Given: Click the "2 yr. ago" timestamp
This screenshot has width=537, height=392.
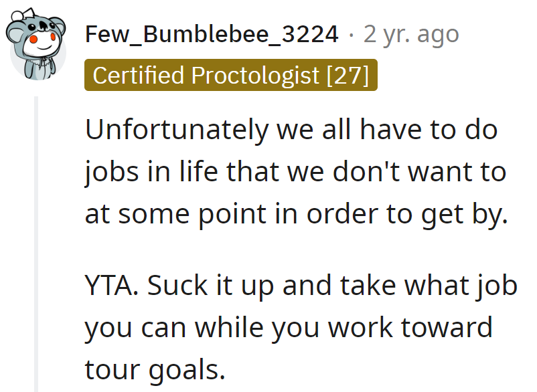Looking at the screenshot, I should tap(411, 33).
